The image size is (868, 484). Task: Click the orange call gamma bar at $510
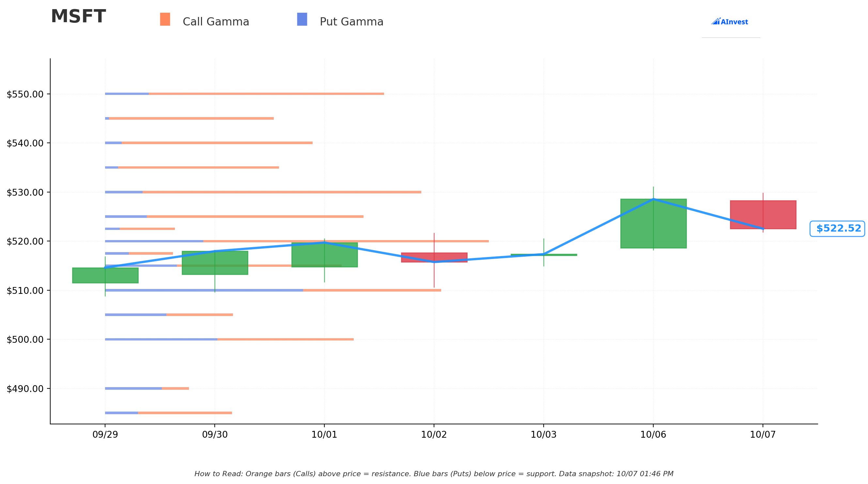(x=372, y=290)
